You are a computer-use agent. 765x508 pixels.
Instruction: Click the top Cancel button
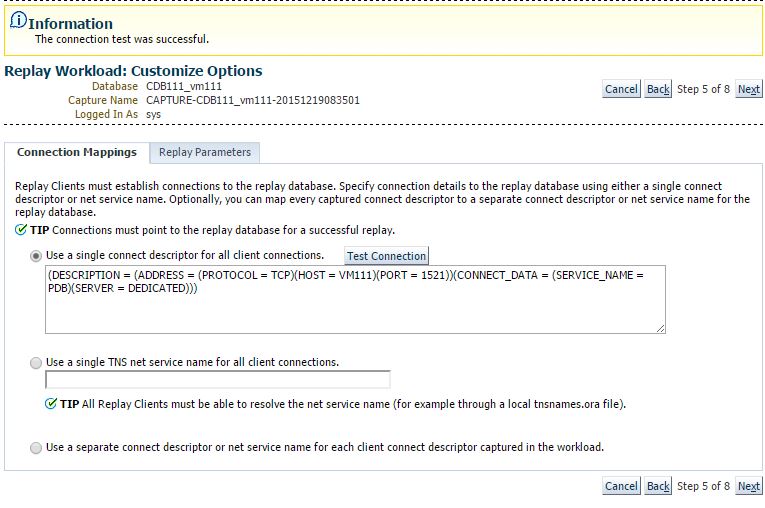pos(621,89)
